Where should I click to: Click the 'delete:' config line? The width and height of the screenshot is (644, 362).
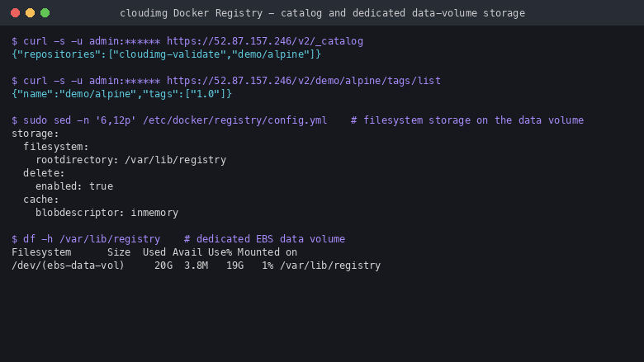tap(44, 173)
